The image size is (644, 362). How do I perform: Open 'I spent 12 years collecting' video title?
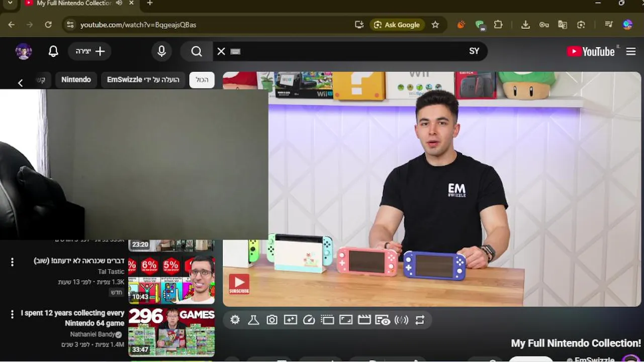point(72,318)
